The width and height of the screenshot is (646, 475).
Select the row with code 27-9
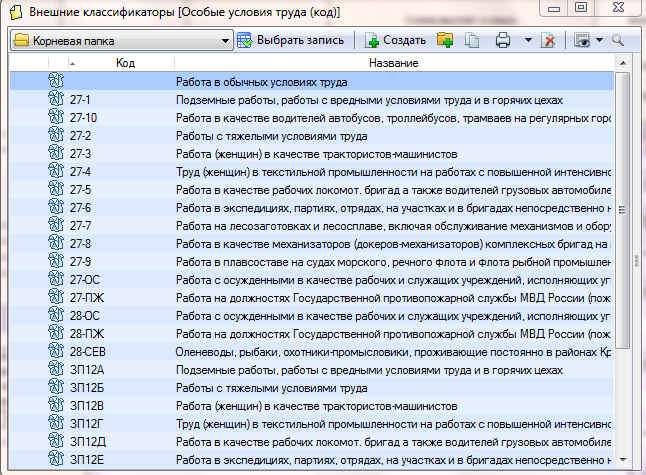(x=312, y=262)
